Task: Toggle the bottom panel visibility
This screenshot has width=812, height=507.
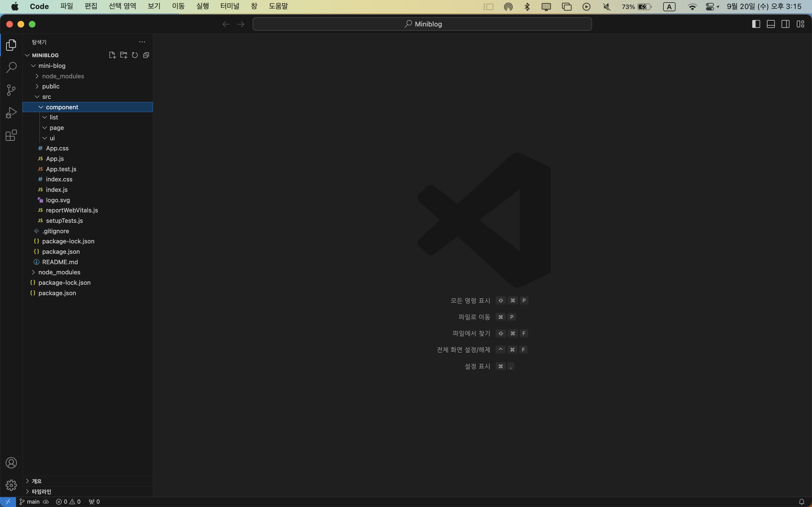Action: [770, 24]
